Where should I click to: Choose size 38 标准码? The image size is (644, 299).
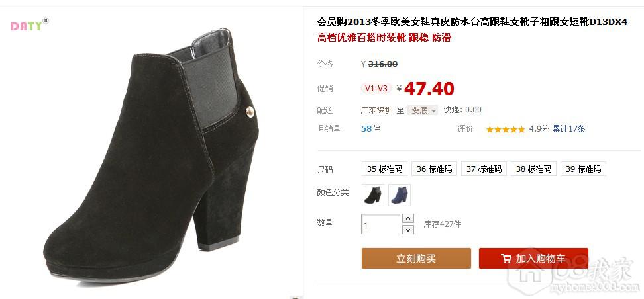(533, 169)
